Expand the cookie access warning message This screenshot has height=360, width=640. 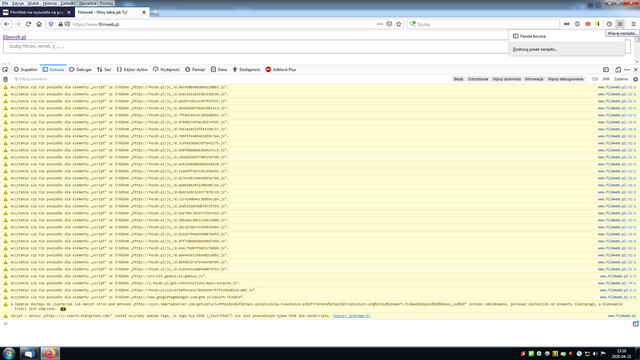click(x=12, y=304)
